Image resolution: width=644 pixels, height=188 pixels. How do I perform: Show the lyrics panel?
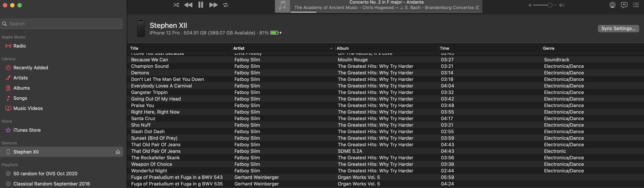[x=624, y=5]
